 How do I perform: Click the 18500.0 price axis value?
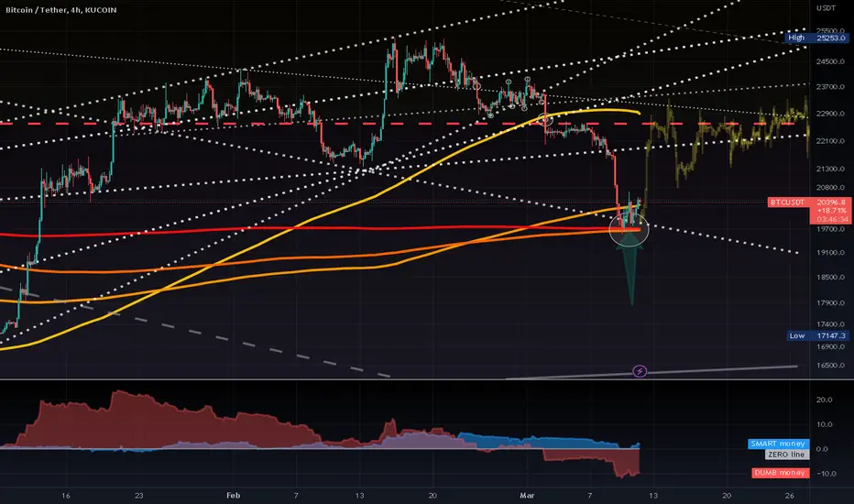pyautogui.click(x=830, y=278)
